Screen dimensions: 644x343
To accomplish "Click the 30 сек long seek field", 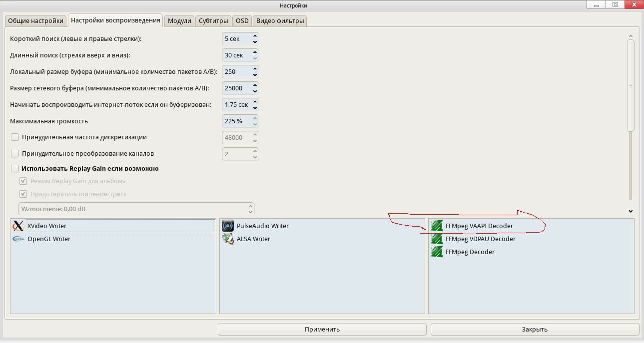I will pos(240,55).
